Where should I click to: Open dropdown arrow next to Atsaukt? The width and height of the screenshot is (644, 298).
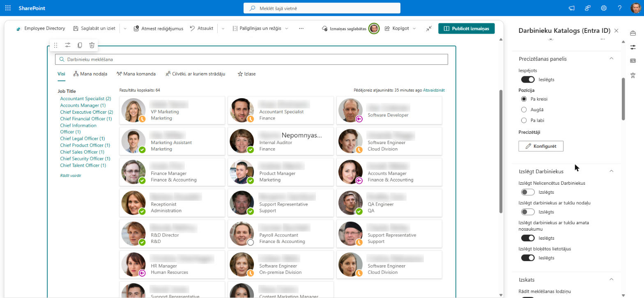coord(223,28)
